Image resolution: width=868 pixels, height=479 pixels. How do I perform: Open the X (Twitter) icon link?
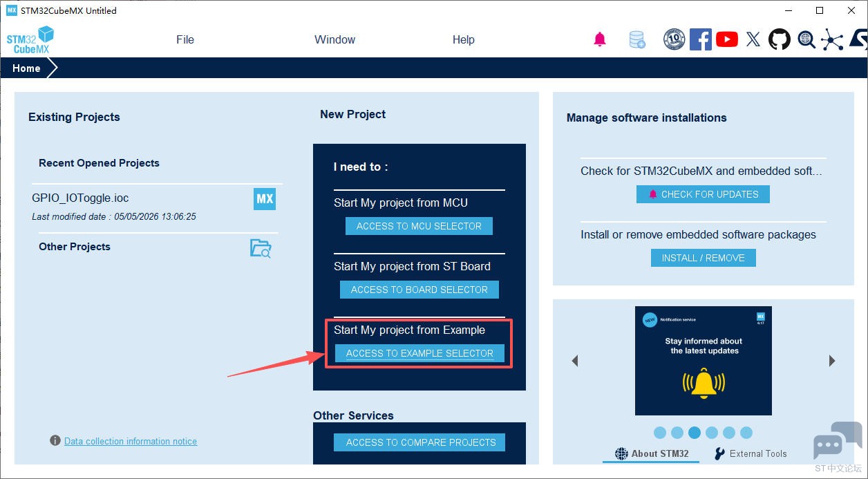point(753,39)
